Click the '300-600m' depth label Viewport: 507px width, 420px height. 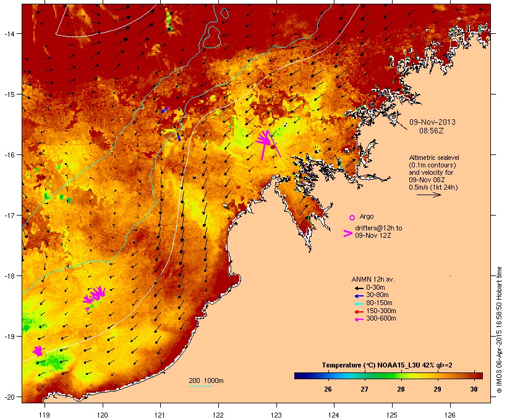click(381, 319)
